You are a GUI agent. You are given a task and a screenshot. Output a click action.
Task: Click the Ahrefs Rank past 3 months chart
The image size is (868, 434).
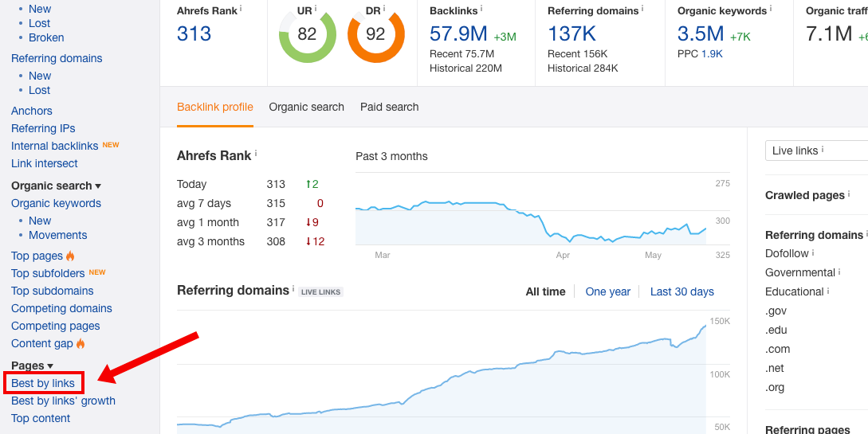pyautogui.click(x=532, y=223)
